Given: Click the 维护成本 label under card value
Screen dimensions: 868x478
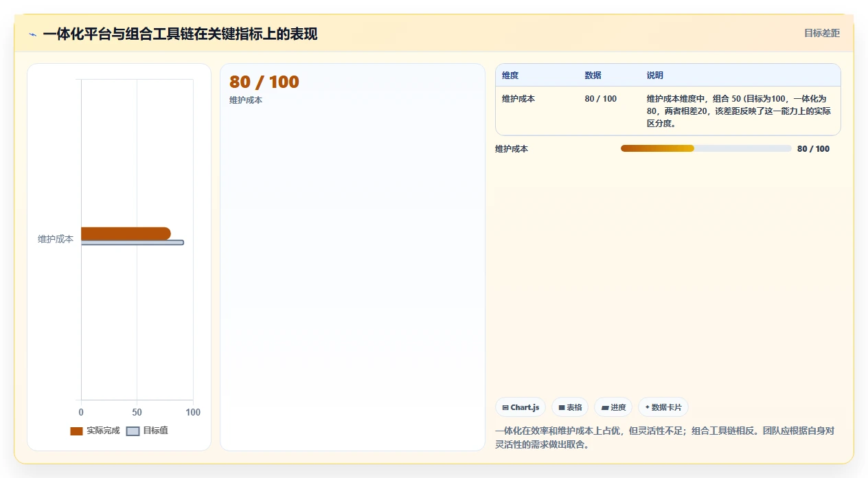Looking at the screenshot, I should (246, 100).
